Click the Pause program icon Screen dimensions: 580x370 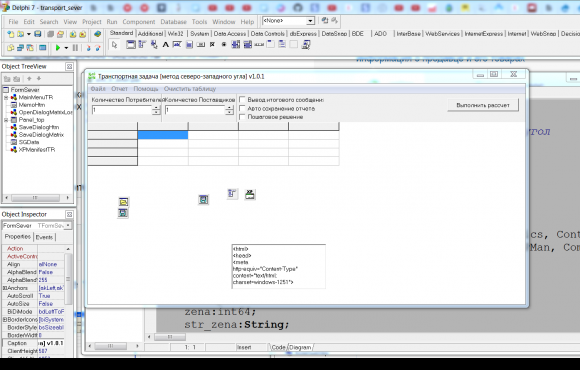point(75,48)
